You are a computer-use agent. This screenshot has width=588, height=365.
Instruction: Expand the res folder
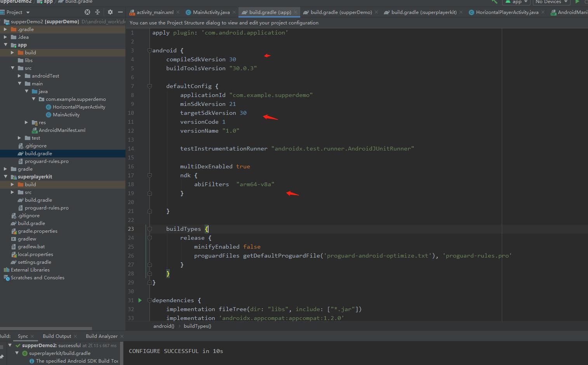coord(26,122)
